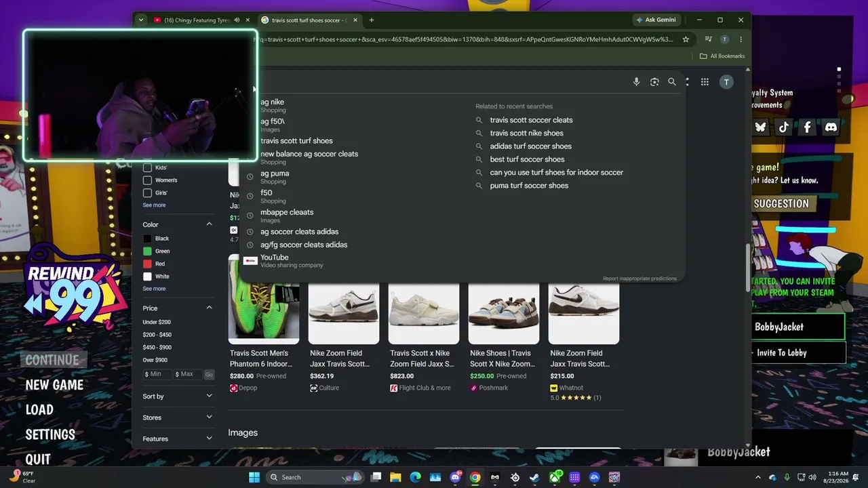
Task: Open the Nike Zoom Field Jaxx $215.00 thumbnail
Action: 584,313
